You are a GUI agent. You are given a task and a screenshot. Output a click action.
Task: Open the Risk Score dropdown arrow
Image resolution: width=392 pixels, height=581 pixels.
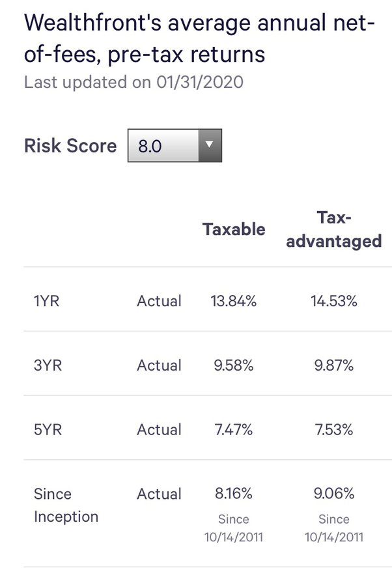210,145
